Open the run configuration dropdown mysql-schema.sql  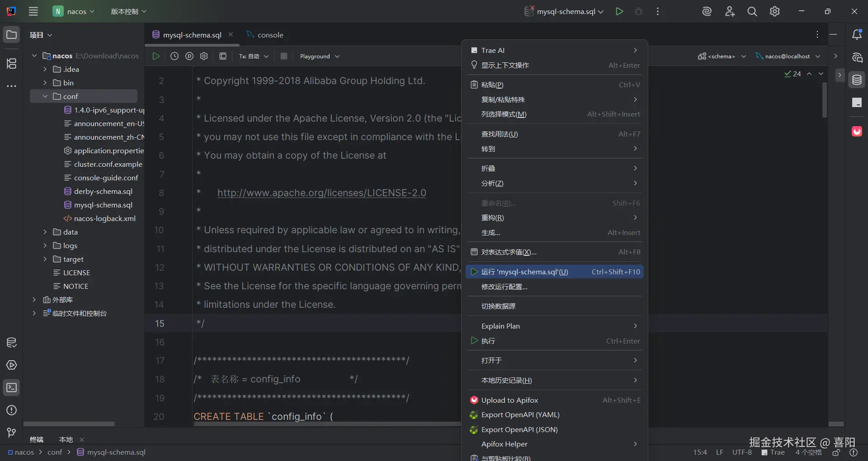pyautogui.click(x=564, y=11)
